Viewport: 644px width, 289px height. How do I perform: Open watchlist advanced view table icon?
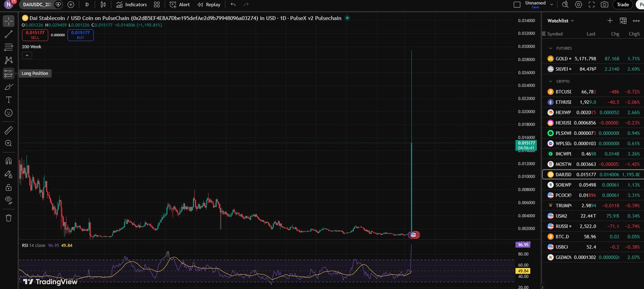pyautogui.click(x=623, y=20)
